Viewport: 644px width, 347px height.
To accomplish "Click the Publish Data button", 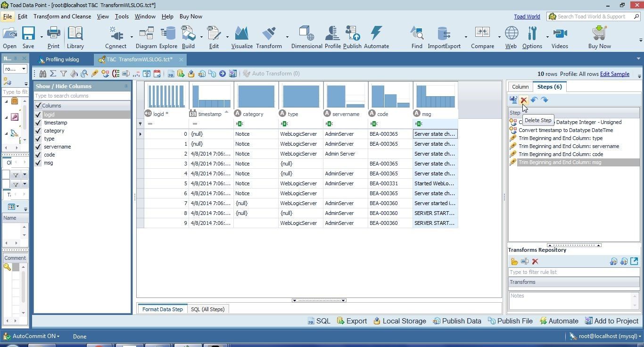I will (457, 321).
